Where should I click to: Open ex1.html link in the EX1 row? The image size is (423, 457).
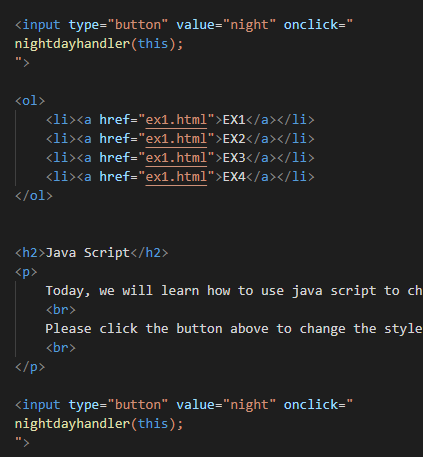176,120
